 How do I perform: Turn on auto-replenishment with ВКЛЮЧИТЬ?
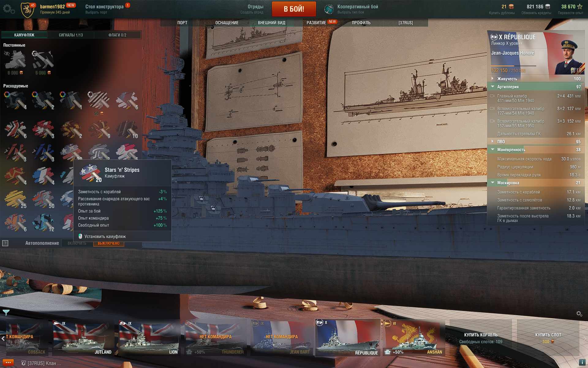pyautogui.click(x=77, y=243)
